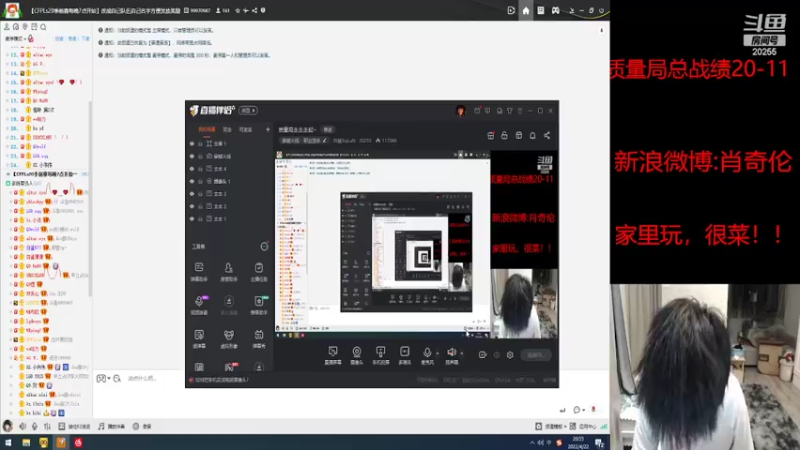The image size is (800, 450).
Task: Toggle visibility of 文本 2 source
Action: [x=192, y=206]
